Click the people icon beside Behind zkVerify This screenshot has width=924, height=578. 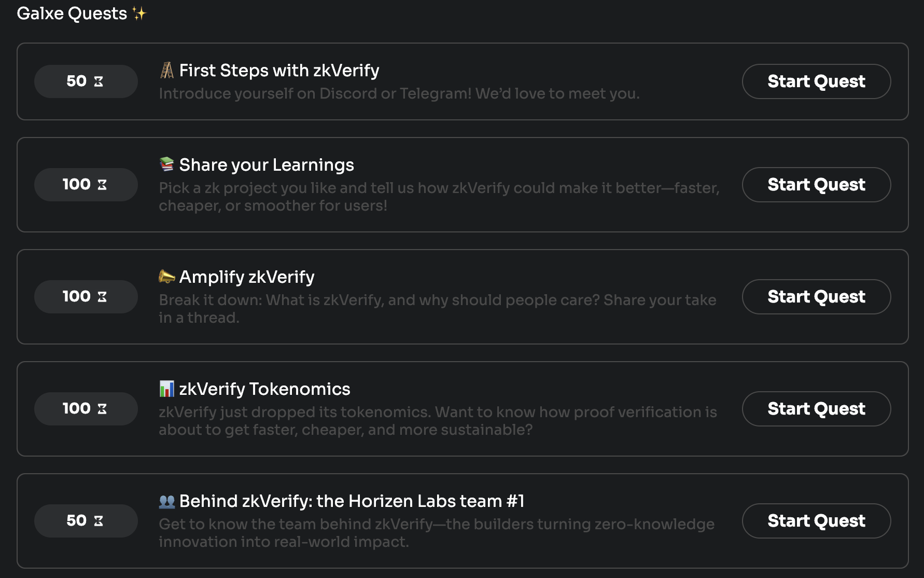(x=166, y=501)
